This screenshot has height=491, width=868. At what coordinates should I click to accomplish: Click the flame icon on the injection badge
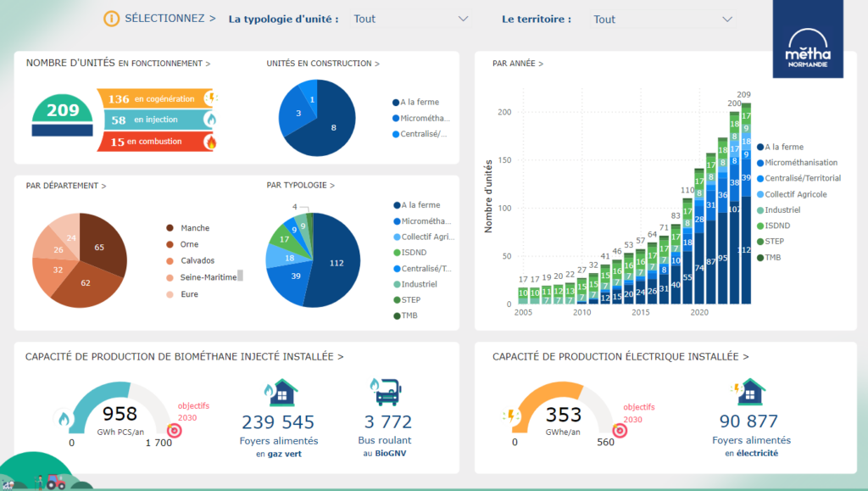tap(210, 119)
